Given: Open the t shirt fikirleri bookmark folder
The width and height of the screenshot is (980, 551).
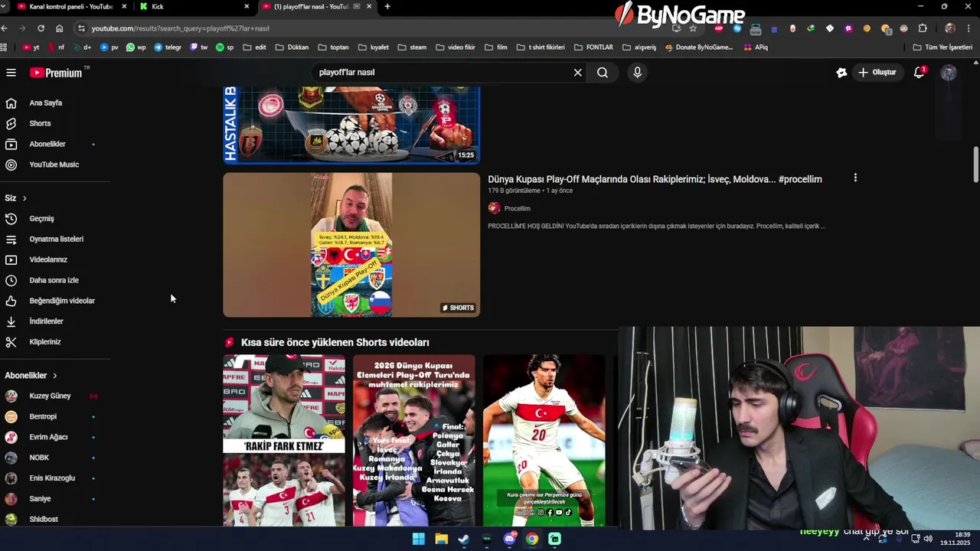Looking at the screenshot, I should pos(540,47).
